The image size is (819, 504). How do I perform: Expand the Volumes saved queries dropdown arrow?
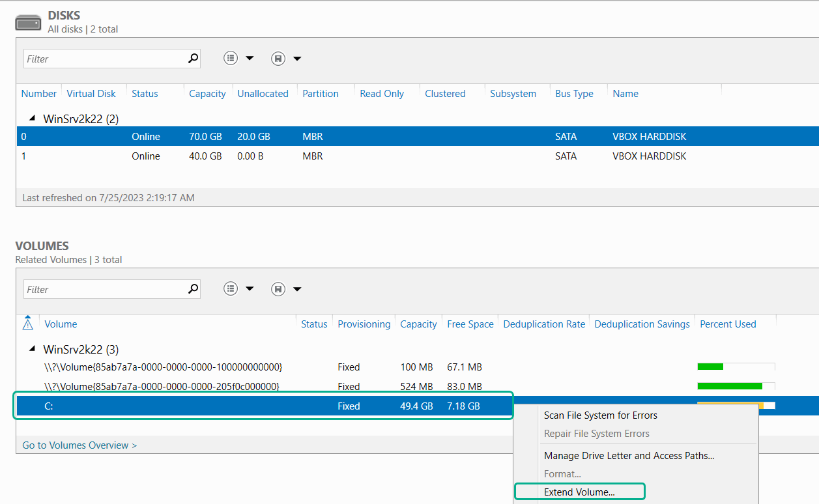pos(297,289)
